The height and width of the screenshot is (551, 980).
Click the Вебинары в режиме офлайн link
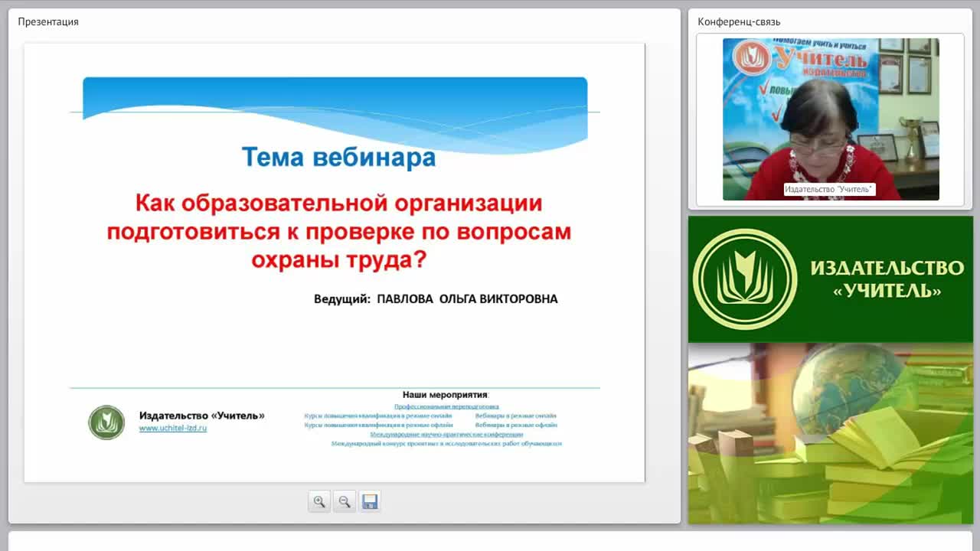(516, 425)
